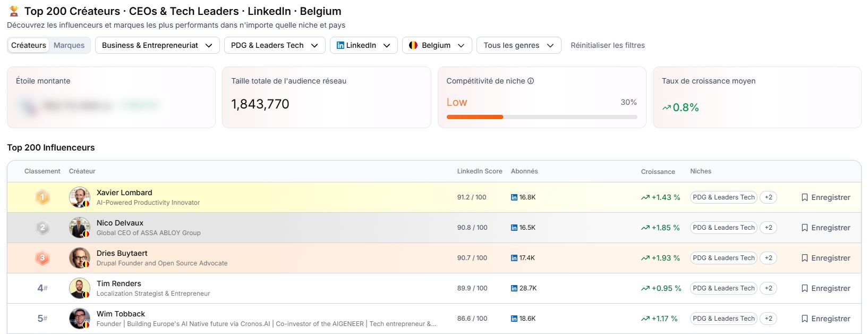Screen dimensions: 868x334
Task: Click the LinkedIn icon beside 18.6K followers
Action: (514, 319)
